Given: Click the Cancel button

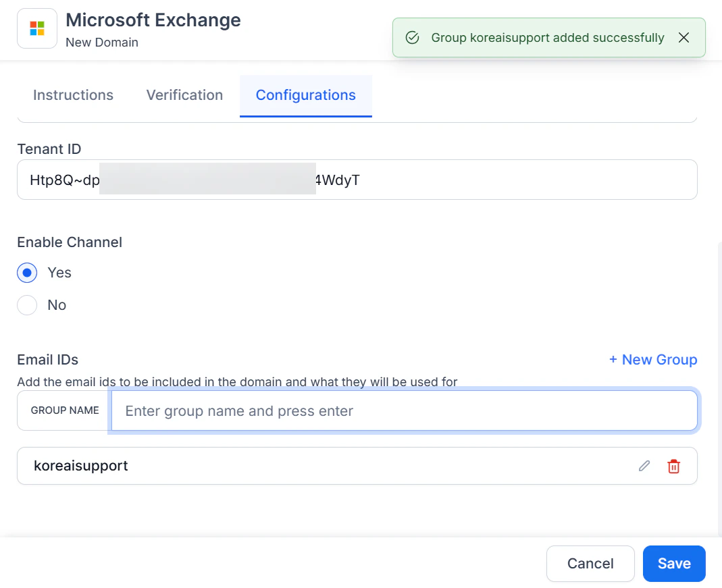Looking at the screenshot, I should (x=590, y=564).
